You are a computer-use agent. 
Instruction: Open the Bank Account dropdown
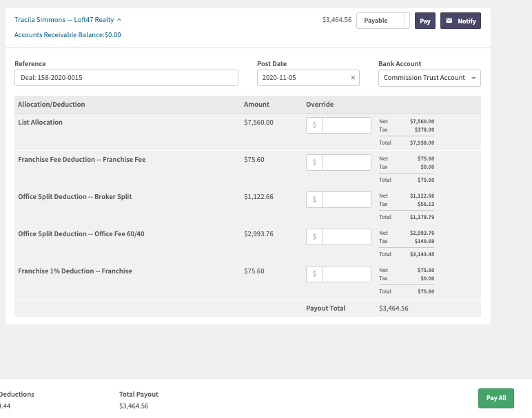coord(429,78)
